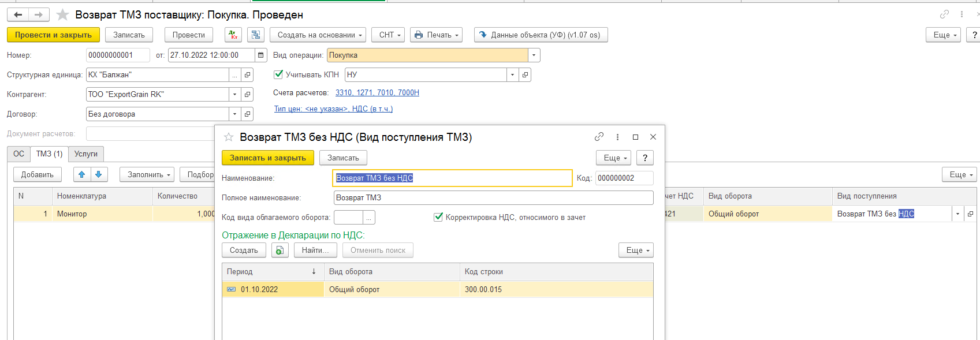This screenshot has width=980, height=340.
Task: Switch to the Услуги tab
Action: pos(85,154)
